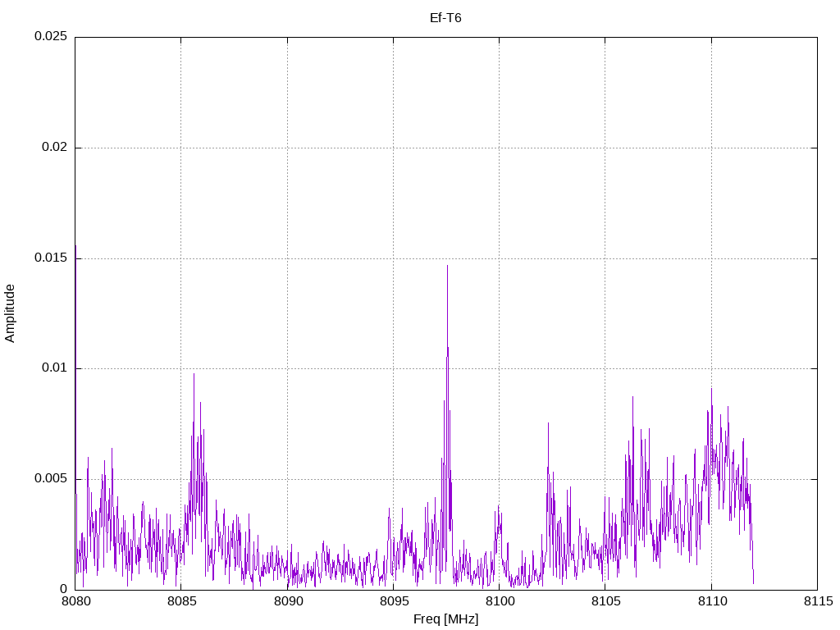Click the 0.02 y-axis tick label
840x630 pixels.
point(55,147)
